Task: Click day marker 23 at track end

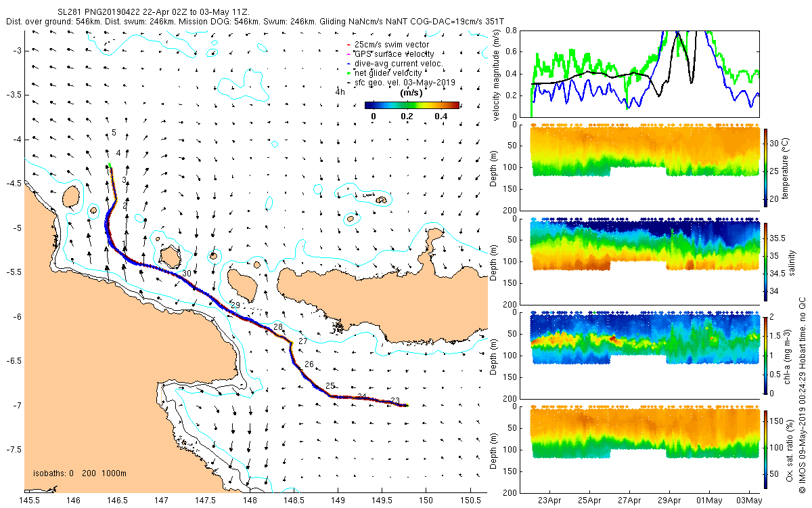Action: [395, 400]
